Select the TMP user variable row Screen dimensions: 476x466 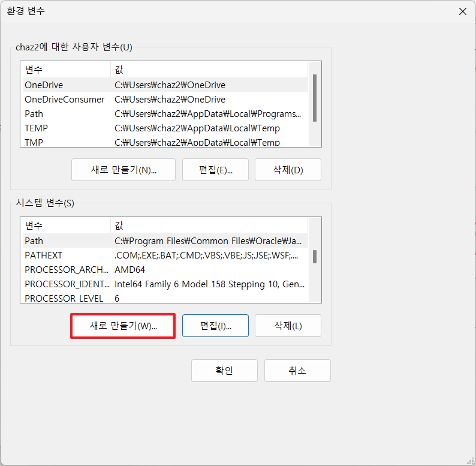pos(165,142)
